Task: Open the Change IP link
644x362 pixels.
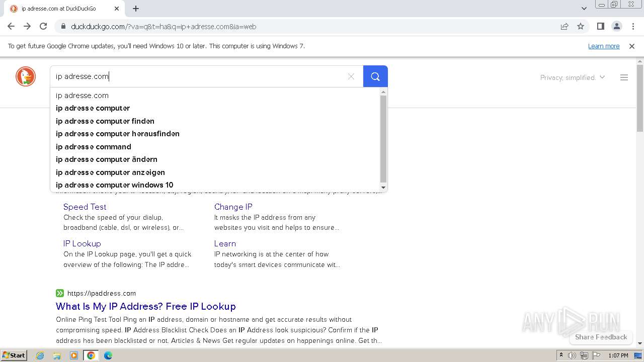Action: point(233,207)
